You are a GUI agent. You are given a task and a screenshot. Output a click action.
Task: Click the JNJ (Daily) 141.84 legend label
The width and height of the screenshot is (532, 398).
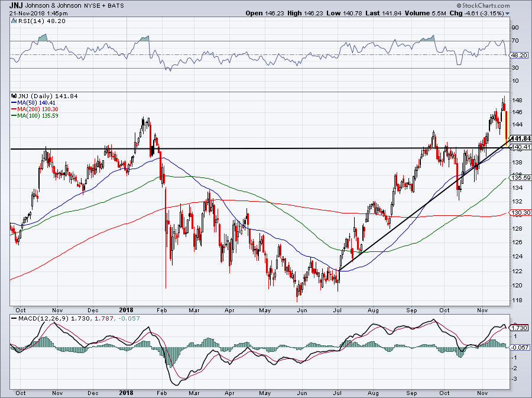(48, 96)
